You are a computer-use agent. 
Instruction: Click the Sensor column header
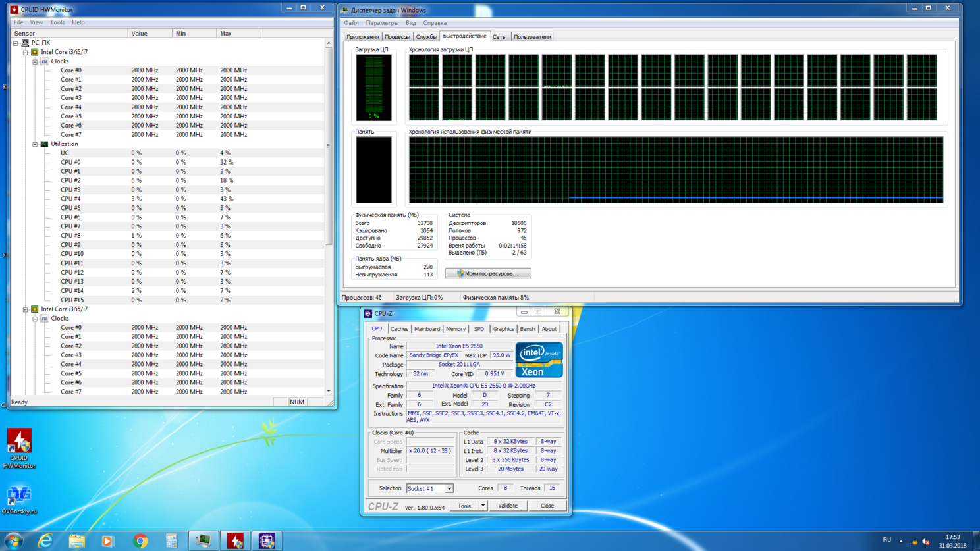click(68, 34)
